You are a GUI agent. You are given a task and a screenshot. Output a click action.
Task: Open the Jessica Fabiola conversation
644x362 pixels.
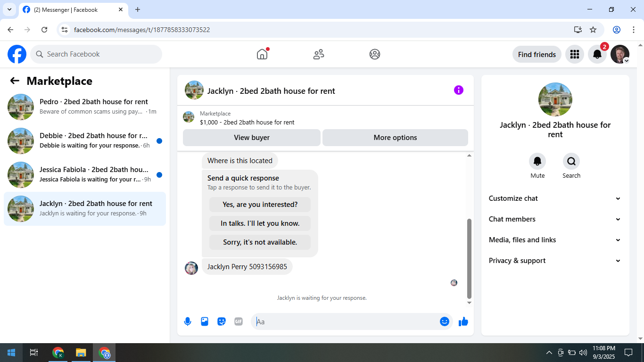[85, 175]
